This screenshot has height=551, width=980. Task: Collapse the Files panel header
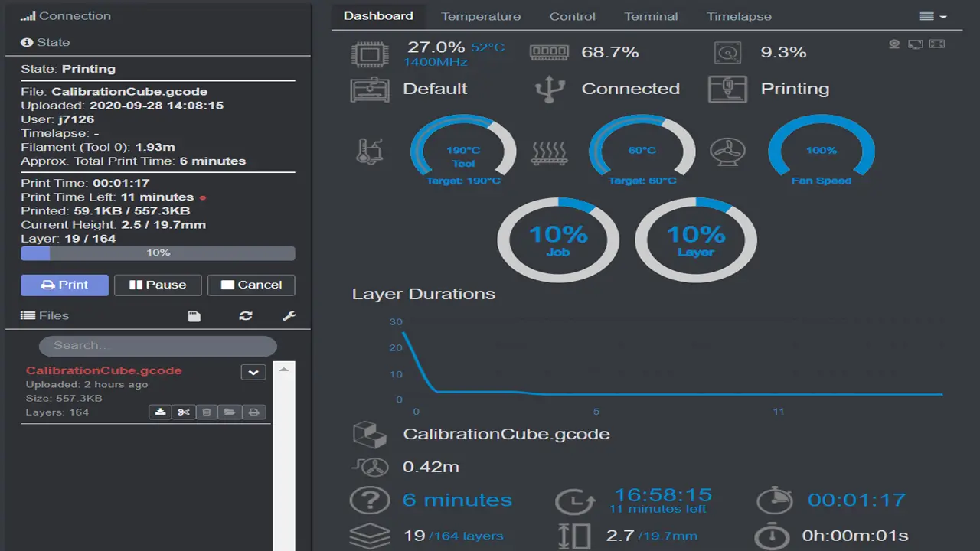coord(44,315)
